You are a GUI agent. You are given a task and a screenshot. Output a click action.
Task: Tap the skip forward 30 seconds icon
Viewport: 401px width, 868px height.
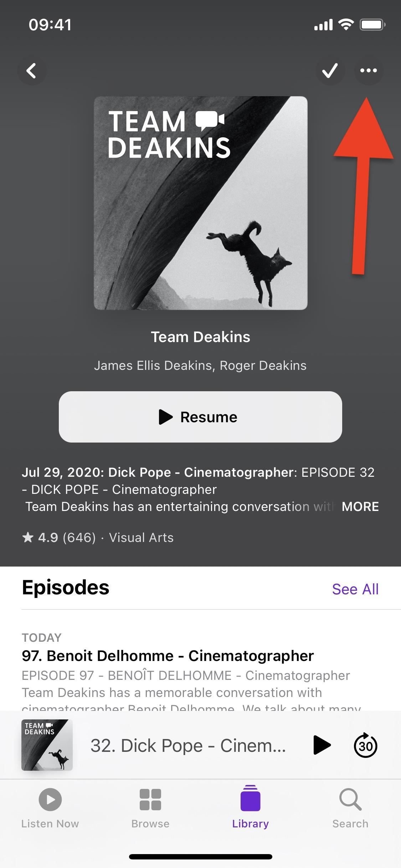365,745
